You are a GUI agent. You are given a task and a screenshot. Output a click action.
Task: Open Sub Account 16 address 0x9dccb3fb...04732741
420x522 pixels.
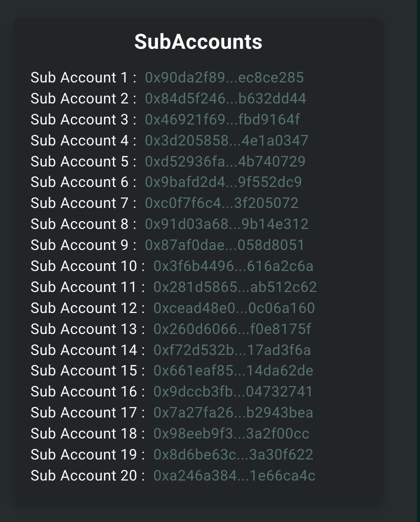(233, 392)
